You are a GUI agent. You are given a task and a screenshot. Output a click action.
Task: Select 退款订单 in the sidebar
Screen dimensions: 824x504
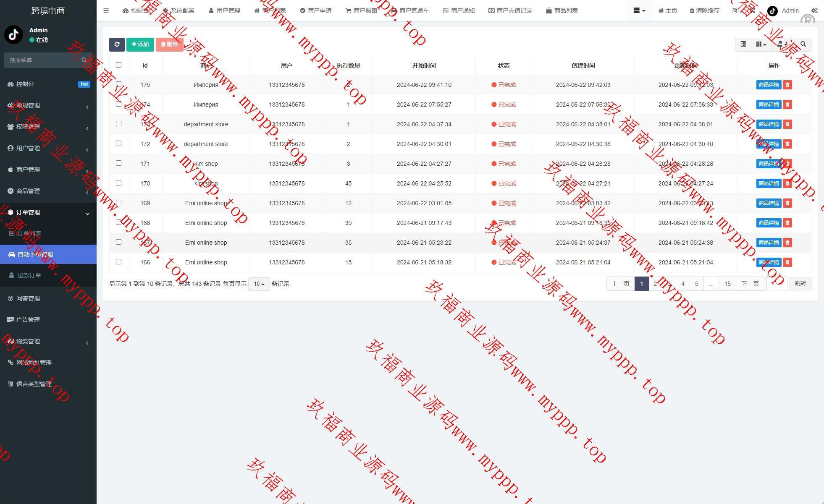coord(29,275)
